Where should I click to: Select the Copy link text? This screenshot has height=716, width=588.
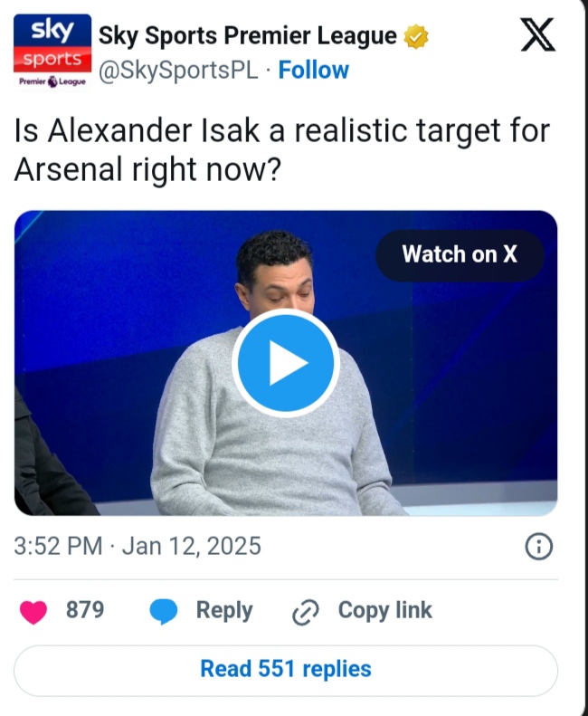(x=384, y=611)
